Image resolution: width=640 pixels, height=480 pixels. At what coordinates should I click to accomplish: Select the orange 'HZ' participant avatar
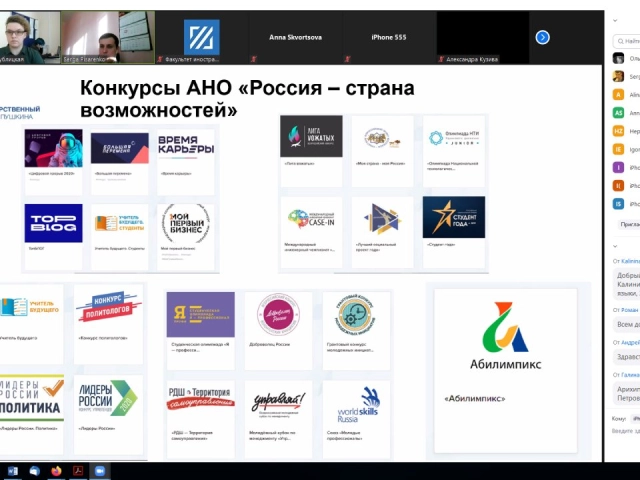618,131
